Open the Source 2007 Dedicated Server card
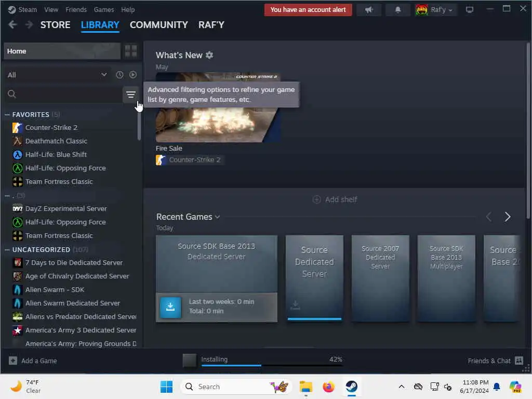The image size is (532, 399). click(x=380, y=278)
